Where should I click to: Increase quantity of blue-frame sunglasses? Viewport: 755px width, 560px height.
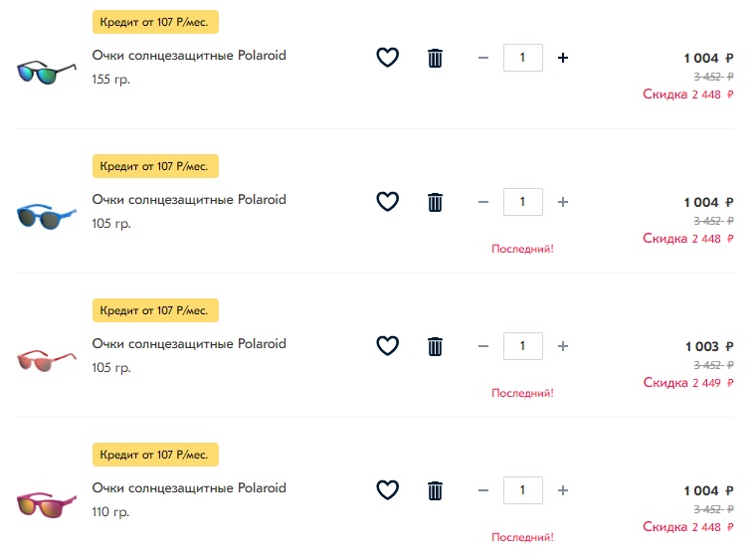tap(562, 202)
